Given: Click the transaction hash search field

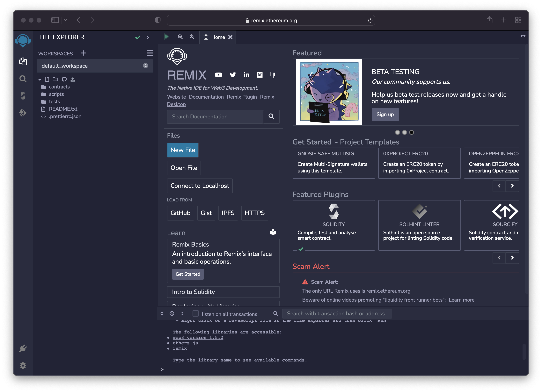Looking at the screenshot, I should [x=337, y=313].
